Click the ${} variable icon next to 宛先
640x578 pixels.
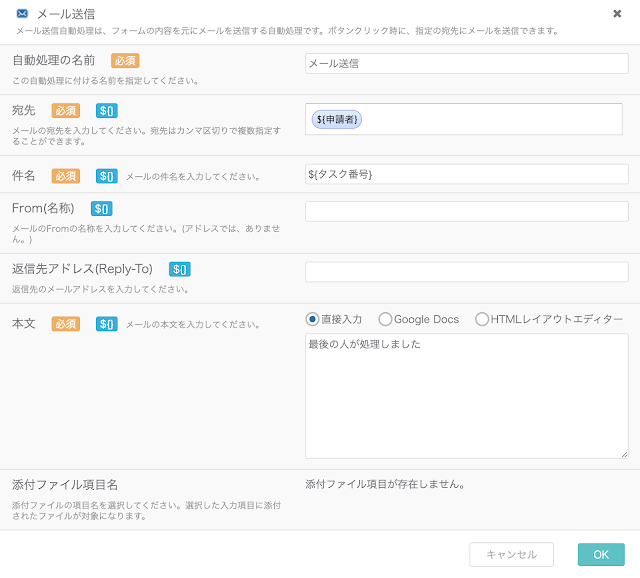106,111
